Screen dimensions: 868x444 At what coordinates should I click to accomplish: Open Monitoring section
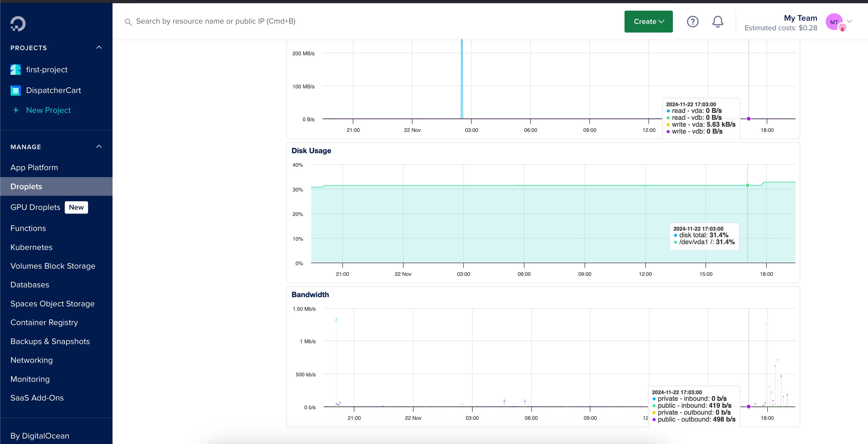click(30, 379)
